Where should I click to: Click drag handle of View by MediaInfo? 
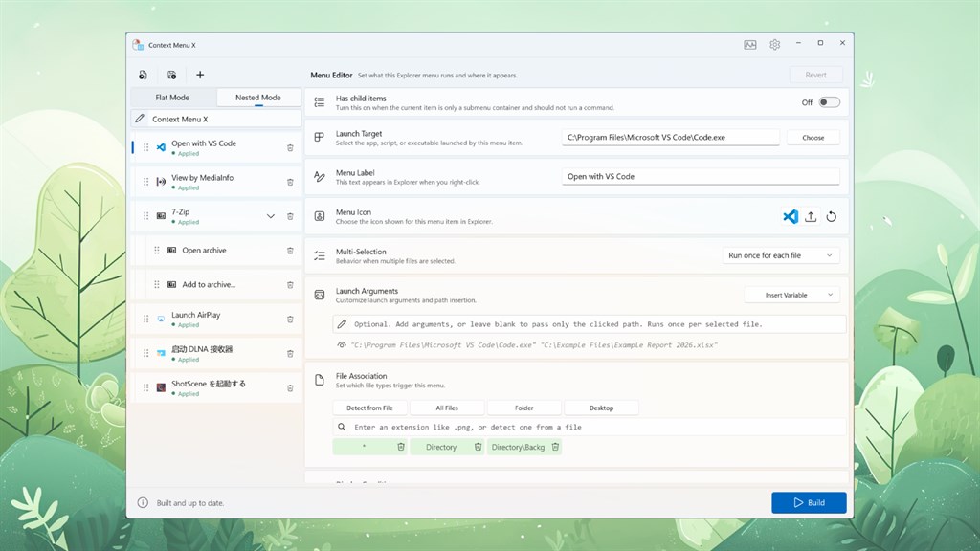pyautogui.click(x=145, y=182)
